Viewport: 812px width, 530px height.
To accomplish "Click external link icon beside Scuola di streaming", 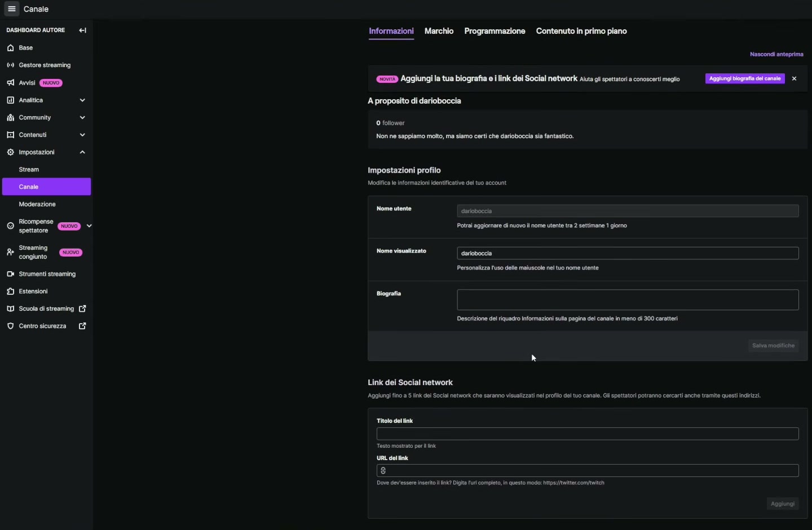I will (x=82, y=309).
